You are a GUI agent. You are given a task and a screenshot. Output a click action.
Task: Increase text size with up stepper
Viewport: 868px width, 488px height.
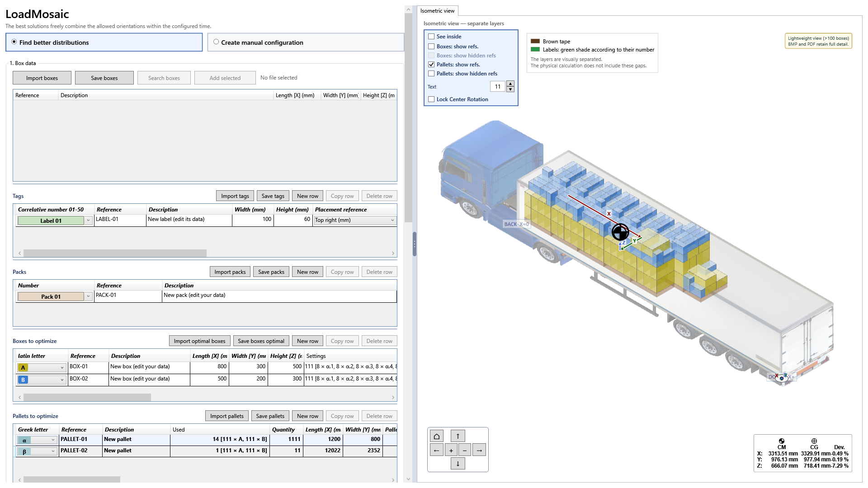[x=510, y=84]
